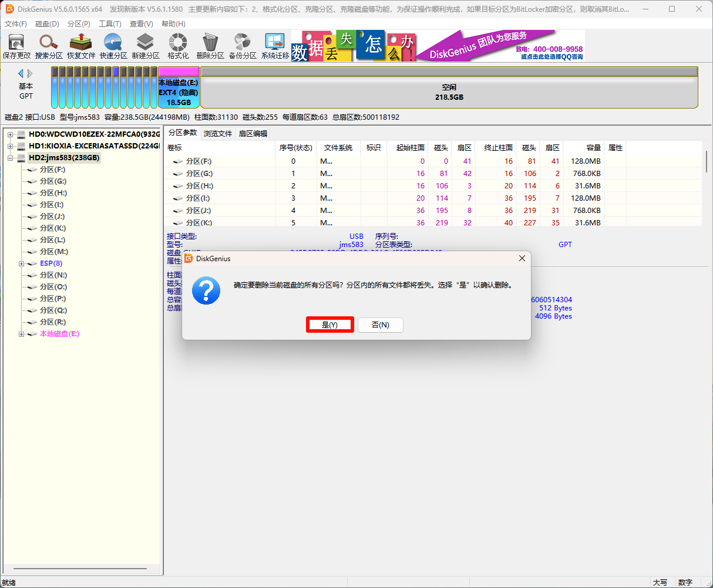This screenshot has height=588, width=713.
Task: Select the Quick Partition (快速分区) icon
Action: [113, 46]
